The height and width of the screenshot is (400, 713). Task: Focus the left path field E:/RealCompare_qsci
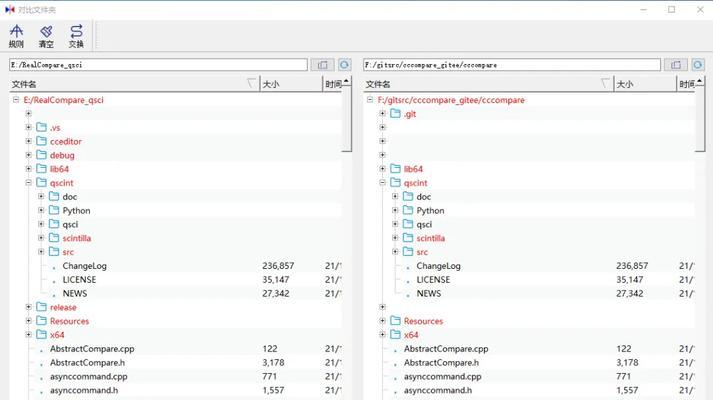pyautogui.click(x=158, y=65)
